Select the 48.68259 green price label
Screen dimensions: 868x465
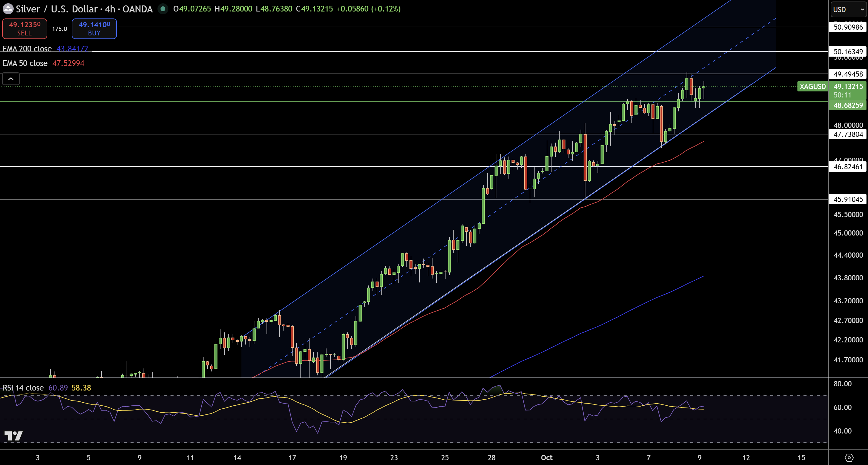coord(848,105)
